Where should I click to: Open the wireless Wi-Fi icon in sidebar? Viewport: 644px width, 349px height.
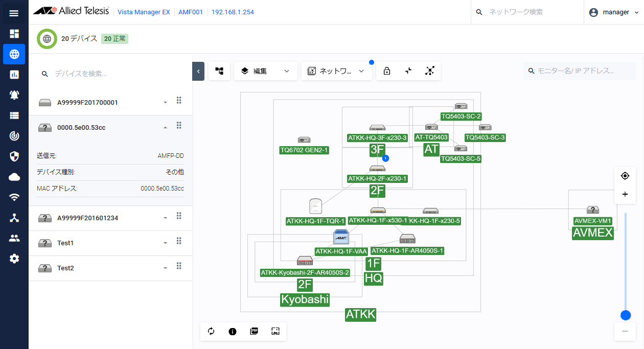(x=14, y=197)
